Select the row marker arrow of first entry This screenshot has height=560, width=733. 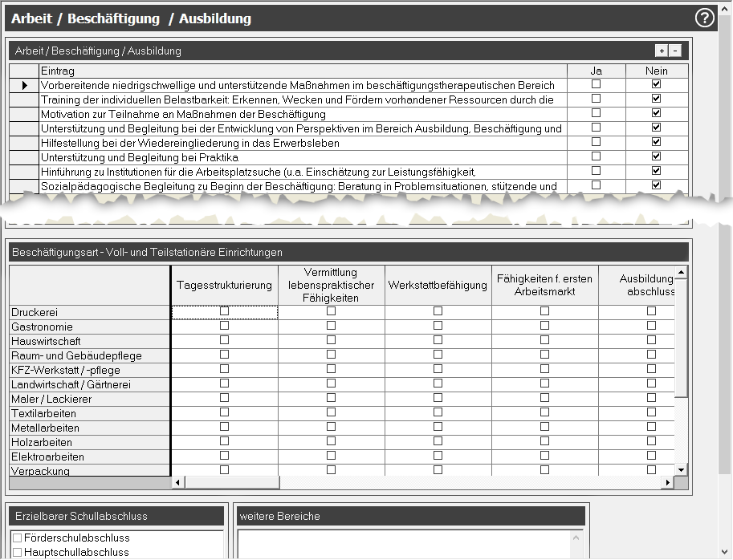click(24, 85)
